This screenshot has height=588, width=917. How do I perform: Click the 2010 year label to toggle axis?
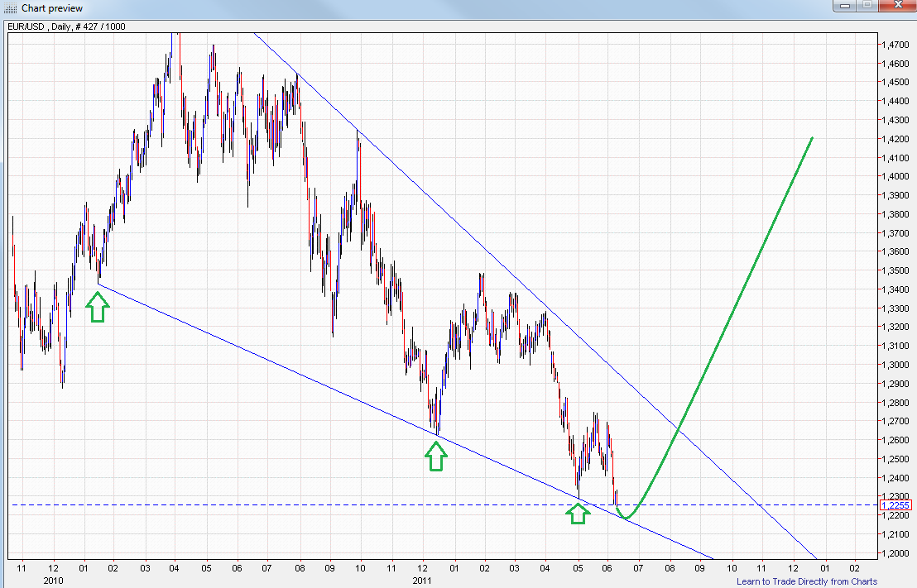53,580
